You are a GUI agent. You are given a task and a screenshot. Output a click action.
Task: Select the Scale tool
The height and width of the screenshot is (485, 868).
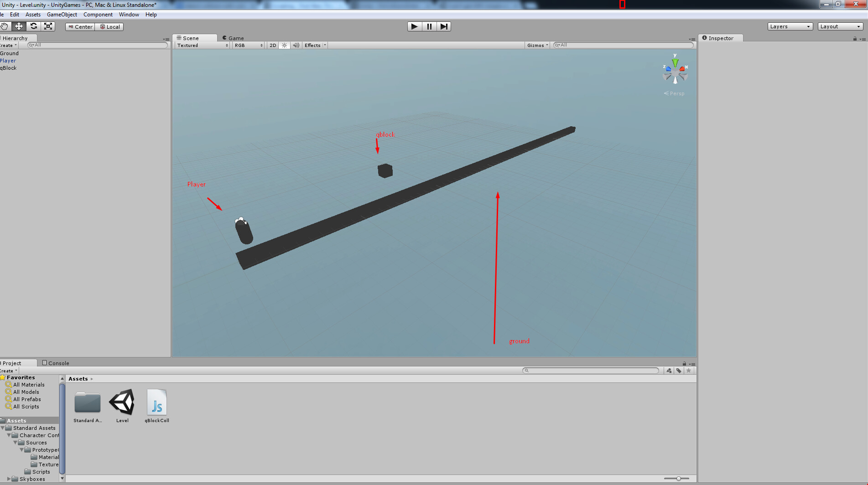(48, 26)
